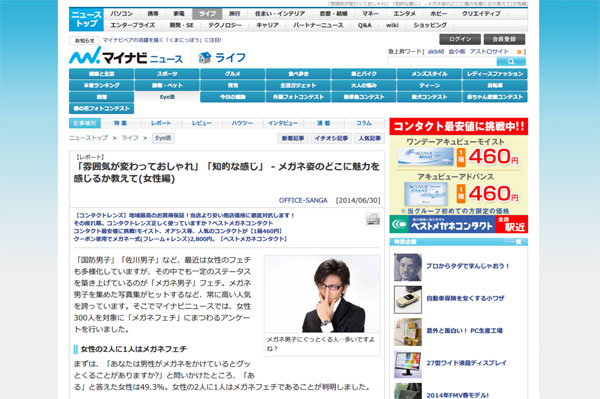Viewport: 600px width, 399px height.
Task: Open the ホビー navigation tab
Action: 438,14
